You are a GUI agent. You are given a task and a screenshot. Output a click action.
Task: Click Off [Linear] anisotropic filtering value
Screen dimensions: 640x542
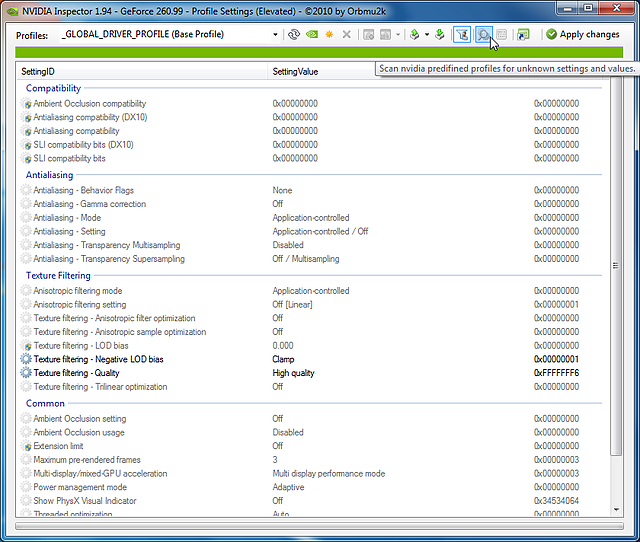pos(292,304)
